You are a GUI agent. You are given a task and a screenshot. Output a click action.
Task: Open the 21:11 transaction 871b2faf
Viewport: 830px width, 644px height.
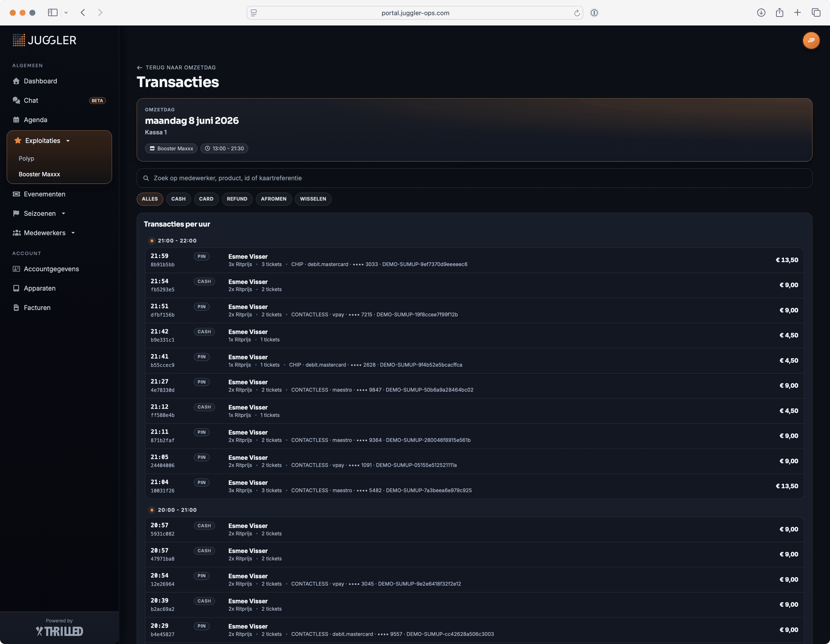pos(474,436)
